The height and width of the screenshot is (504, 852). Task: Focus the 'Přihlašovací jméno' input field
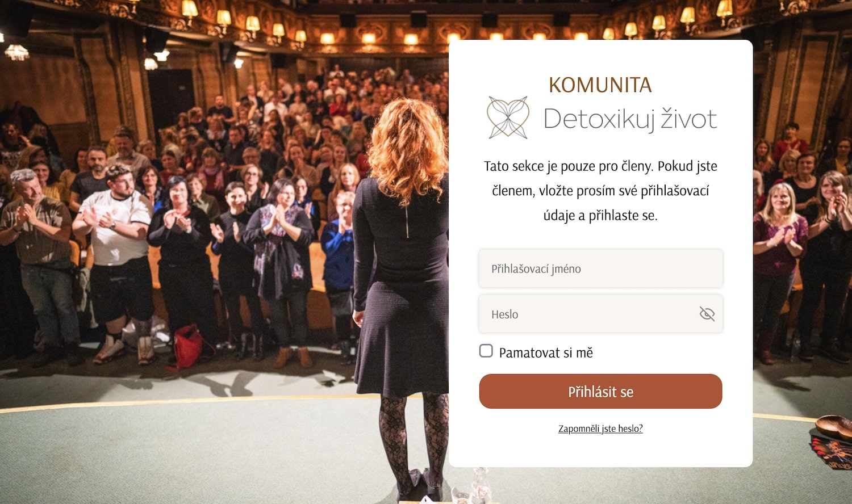pos(600,268)
